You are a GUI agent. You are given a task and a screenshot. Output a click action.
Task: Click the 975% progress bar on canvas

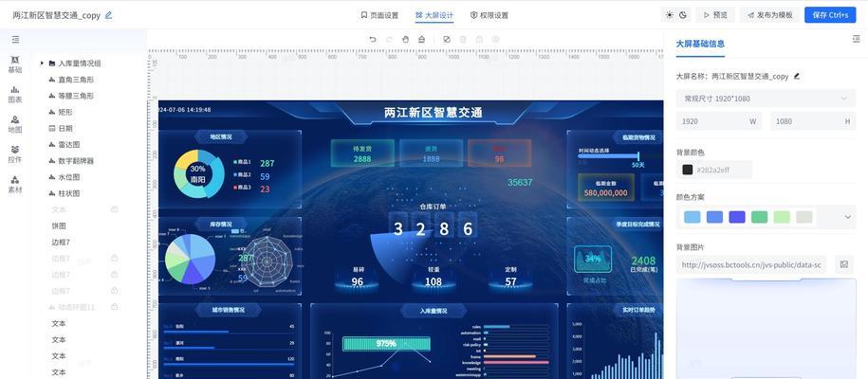coord(386,344)
